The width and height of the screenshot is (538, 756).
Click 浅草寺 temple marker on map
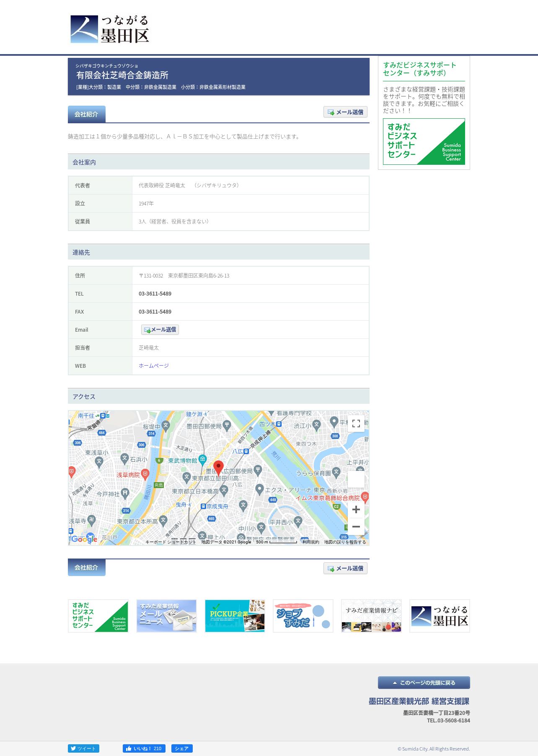point(92,520)
